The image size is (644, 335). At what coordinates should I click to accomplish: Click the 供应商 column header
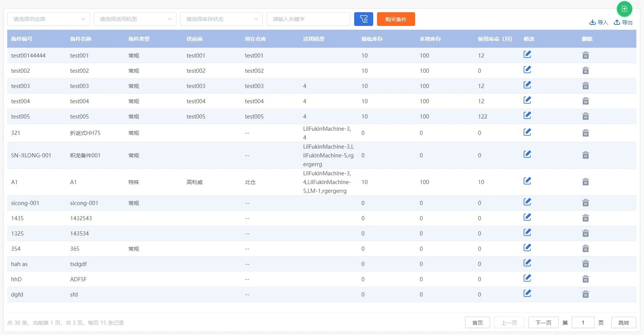(195, 39)
